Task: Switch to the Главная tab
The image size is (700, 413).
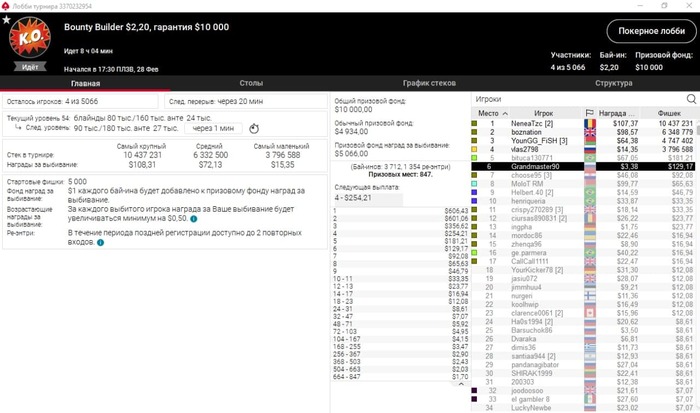Action: (x=85, y=83)
